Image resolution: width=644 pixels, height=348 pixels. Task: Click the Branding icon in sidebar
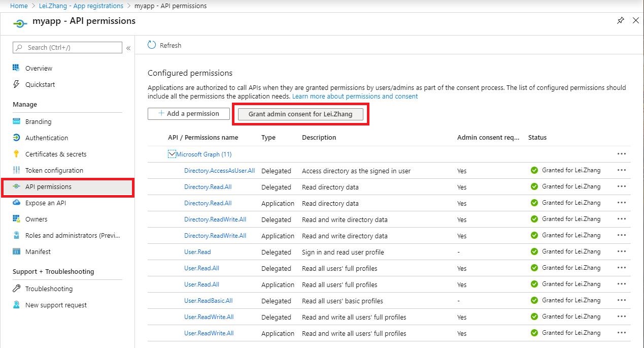tap(16, 121)
